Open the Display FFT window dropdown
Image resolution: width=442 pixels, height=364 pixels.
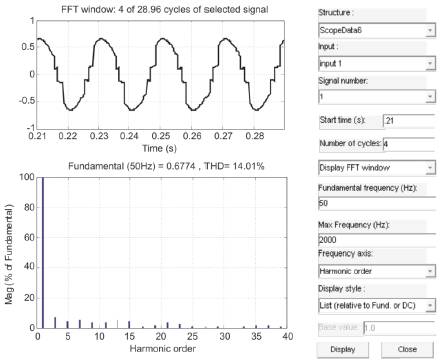tap(377, 168)
